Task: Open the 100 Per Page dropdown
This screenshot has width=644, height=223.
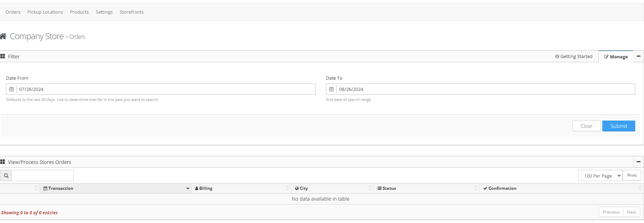Action: 600,176
